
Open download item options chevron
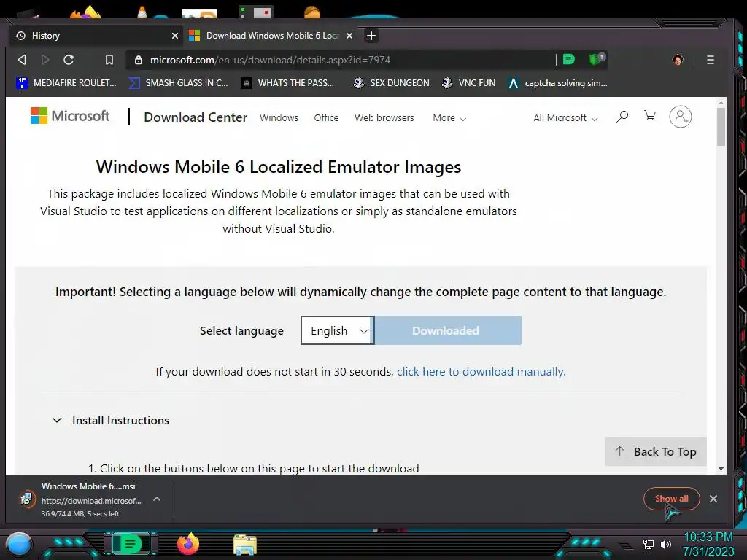pos(157,499)
